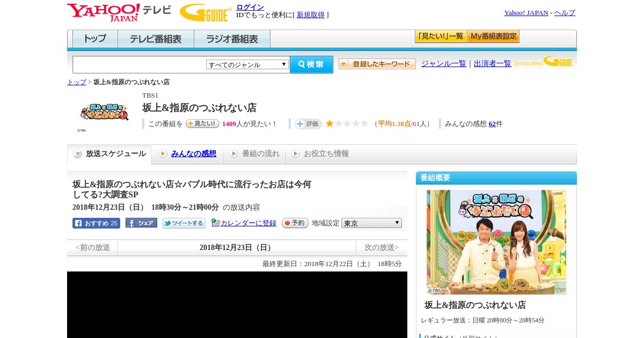
Task: Expand the 地域設定 東京 dropdown
Action: (x=371, y=223)
